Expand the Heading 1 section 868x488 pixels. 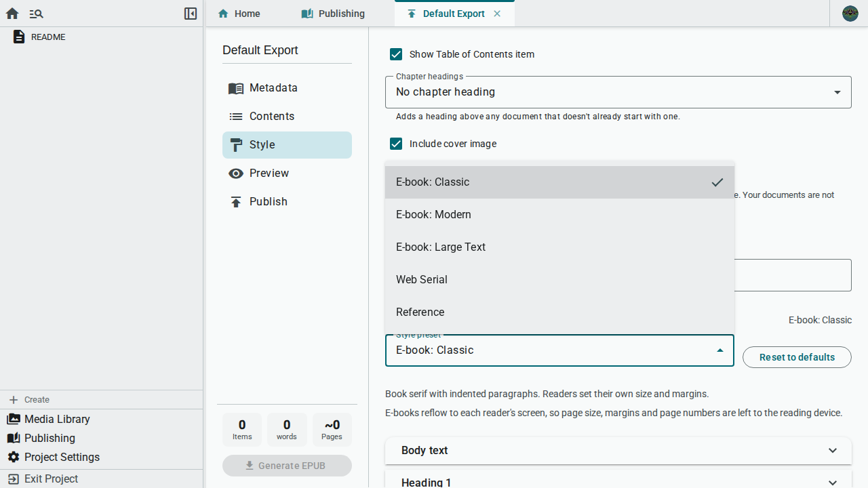click(x=618, y=480)
